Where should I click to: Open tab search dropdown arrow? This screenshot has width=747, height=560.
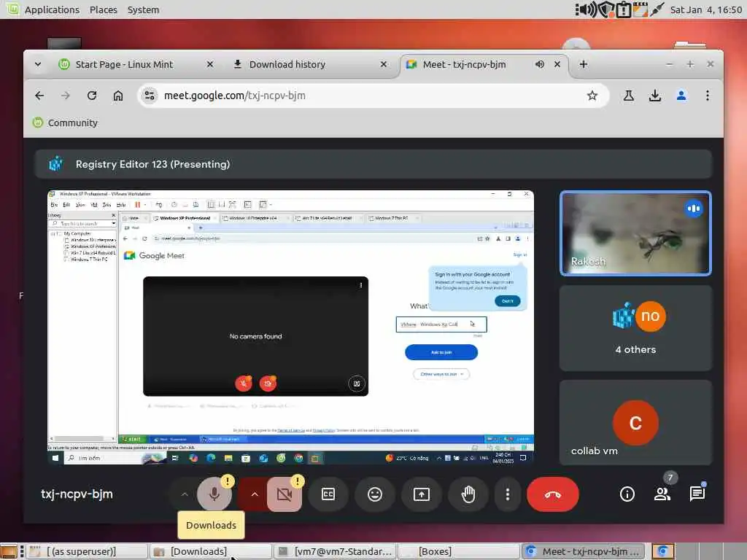pos(38,64)
